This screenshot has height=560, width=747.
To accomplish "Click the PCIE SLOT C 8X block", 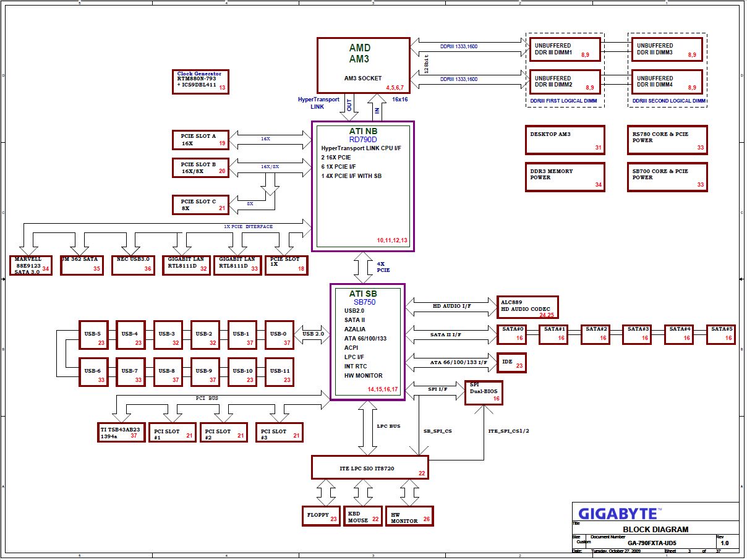I will pyautogui.click(x=200, y=205).
